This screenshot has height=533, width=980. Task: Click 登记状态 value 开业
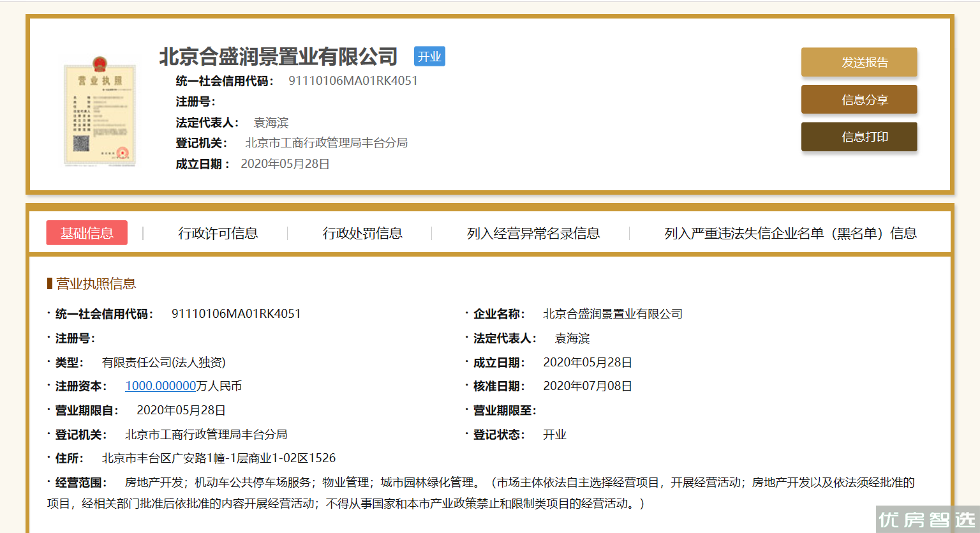pos(555,434)
